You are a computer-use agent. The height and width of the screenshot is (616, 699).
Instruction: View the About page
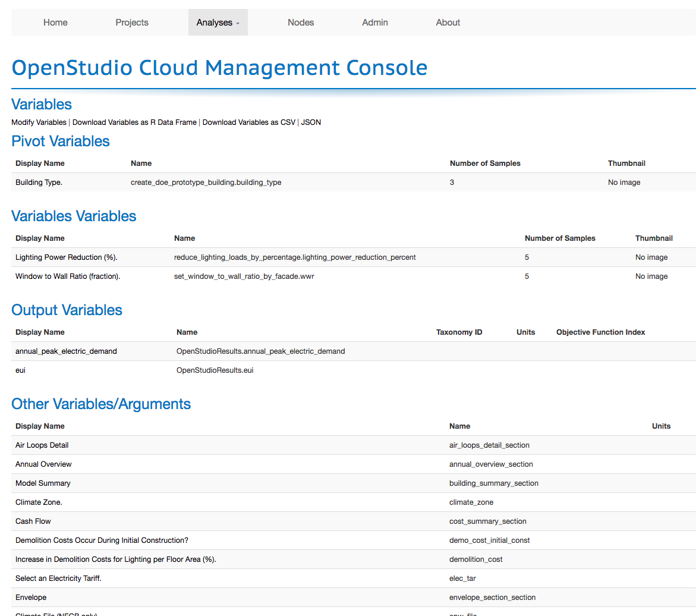(x=447, y=22)
